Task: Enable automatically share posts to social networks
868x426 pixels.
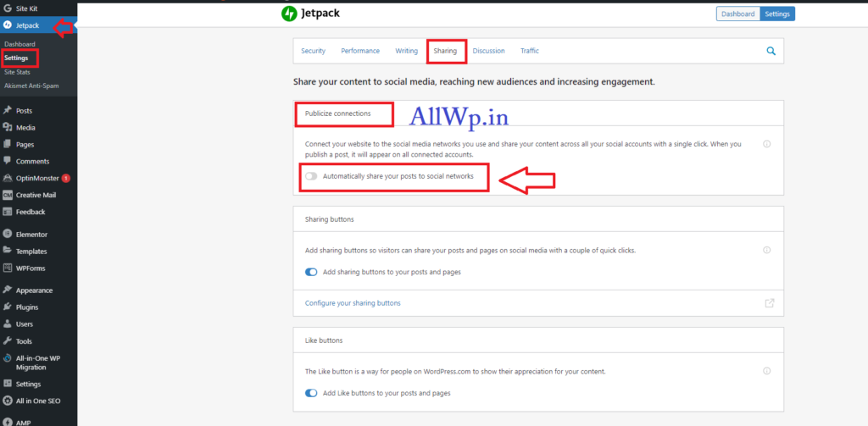Action: click(311, 176)
